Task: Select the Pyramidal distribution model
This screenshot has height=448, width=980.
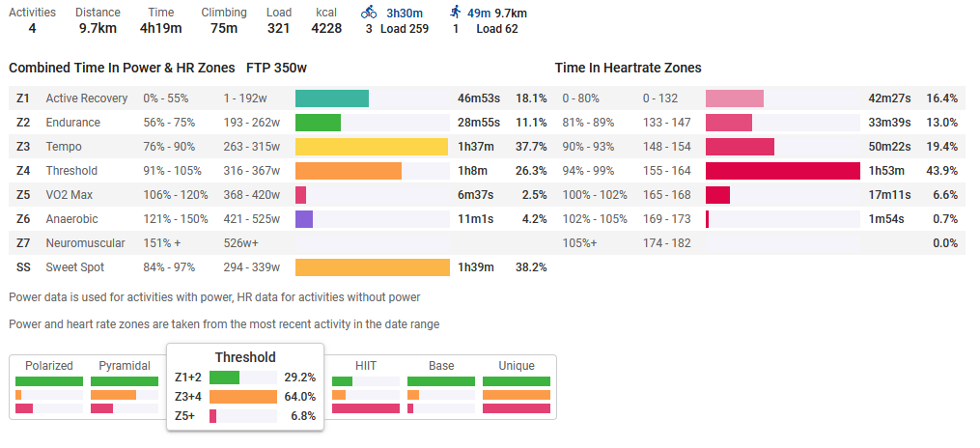Action: 125,366
